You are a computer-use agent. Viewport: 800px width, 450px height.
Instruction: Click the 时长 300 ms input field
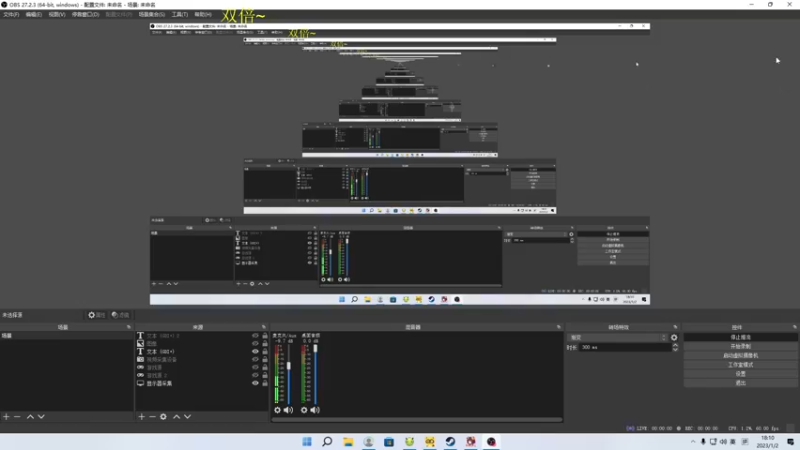click(x=625, y=347)
